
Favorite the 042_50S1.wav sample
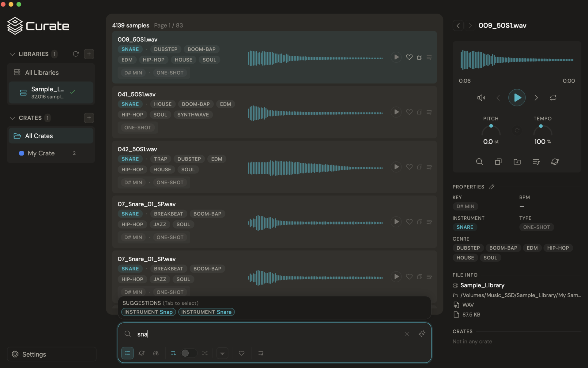tap(409, 167)
